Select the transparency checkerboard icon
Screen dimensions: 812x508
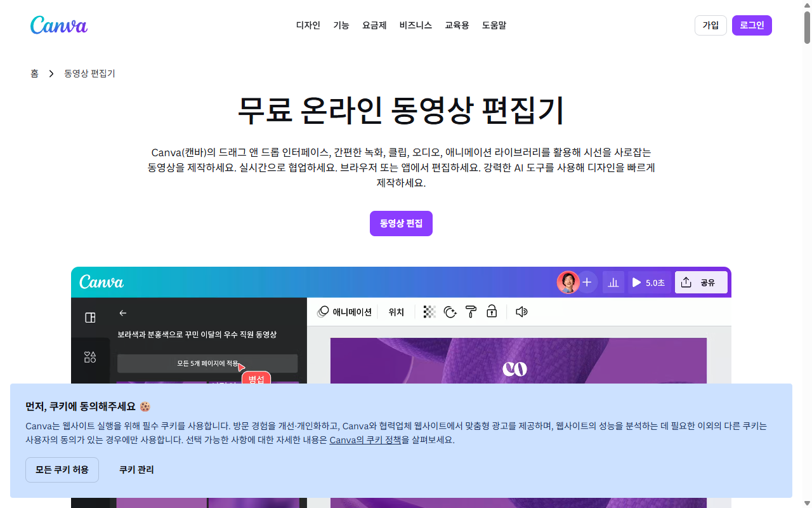(429, 312)
